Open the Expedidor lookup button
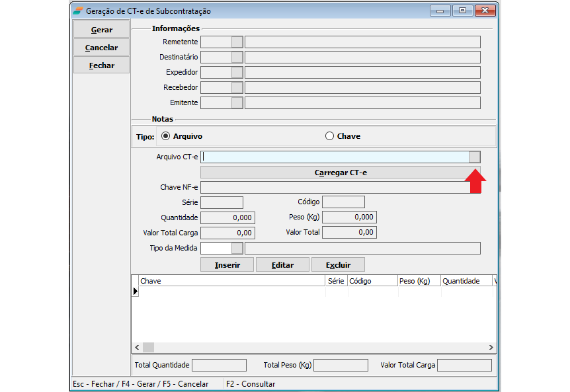 click(x=237, y=72)
